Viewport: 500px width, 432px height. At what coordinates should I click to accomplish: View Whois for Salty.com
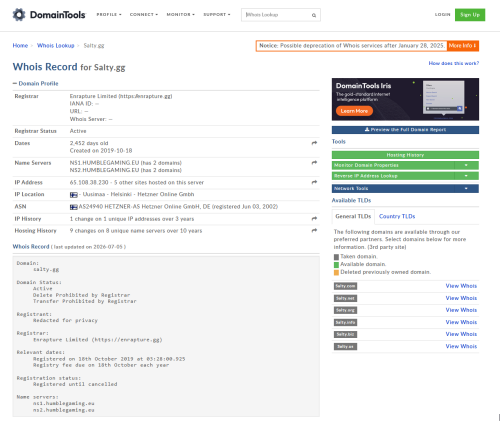[461, 286]
